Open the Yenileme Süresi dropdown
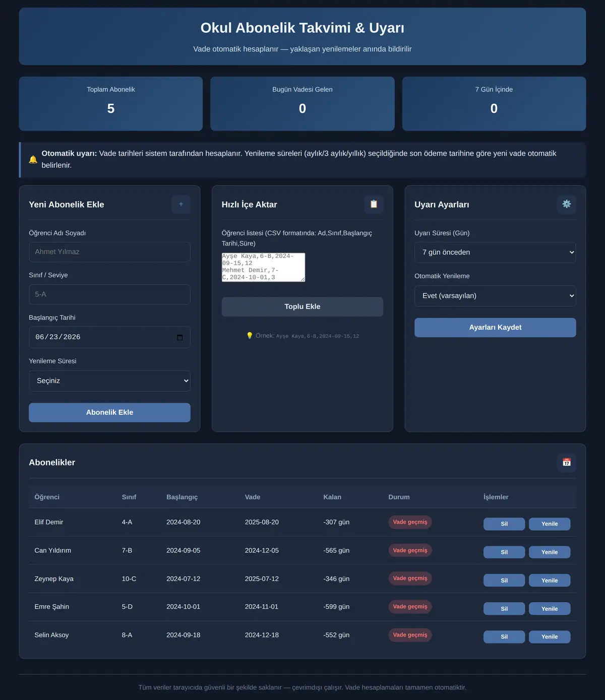The width and height of the screenshot is (605, 700). click(x=109, y=381)
